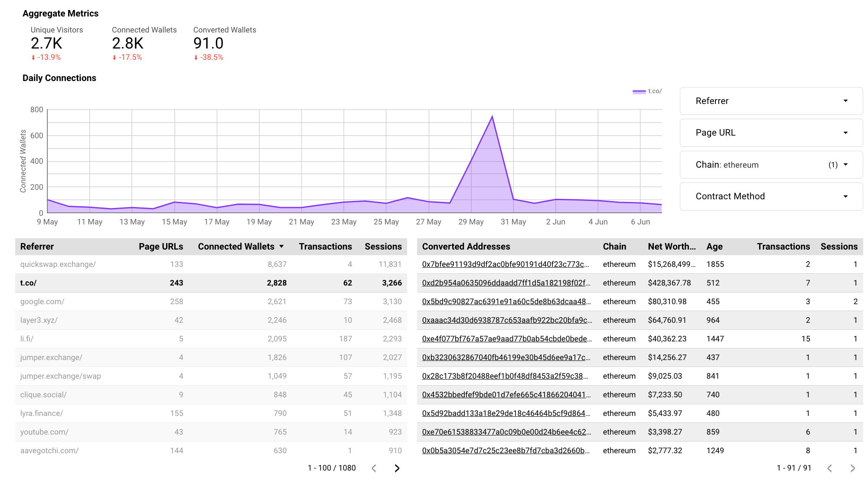Screen dimensions: 868x487
Task: Go to next page of Referrer table
Action: 397,468
